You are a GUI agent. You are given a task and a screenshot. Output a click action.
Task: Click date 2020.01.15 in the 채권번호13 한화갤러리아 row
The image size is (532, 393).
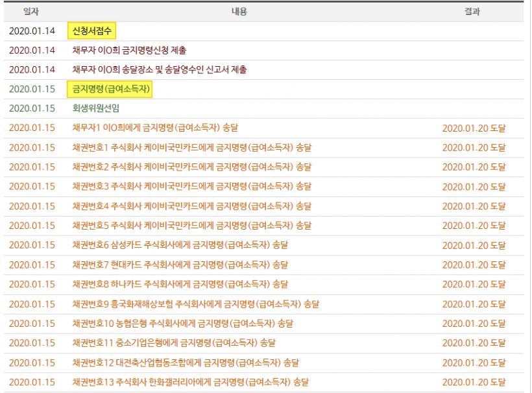[32, 382]
